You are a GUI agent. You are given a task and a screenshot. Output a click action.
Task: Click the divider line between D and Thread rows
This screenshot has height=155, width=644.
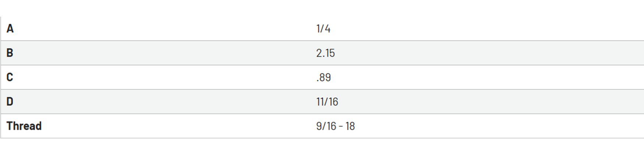322,114
